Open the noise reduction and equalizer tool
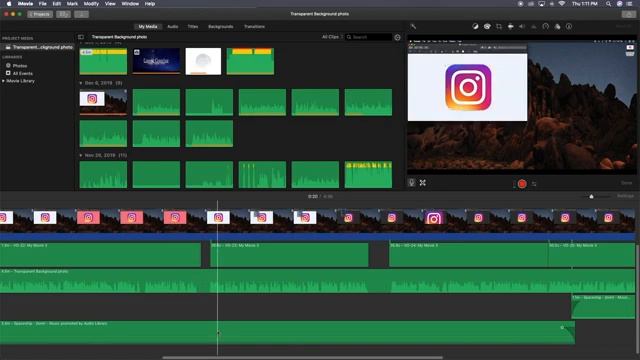Viewport: 640px width, 360px height. click(x=533, y=27)
